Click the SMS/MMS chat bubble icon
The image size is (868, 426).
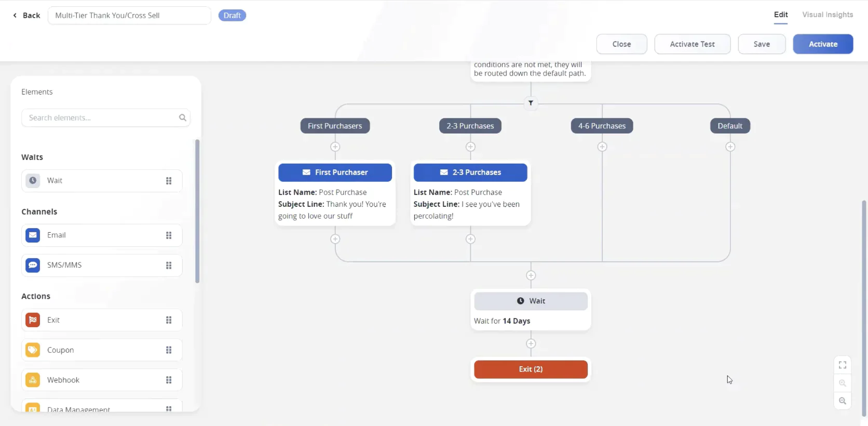click(x=33, y=265)
